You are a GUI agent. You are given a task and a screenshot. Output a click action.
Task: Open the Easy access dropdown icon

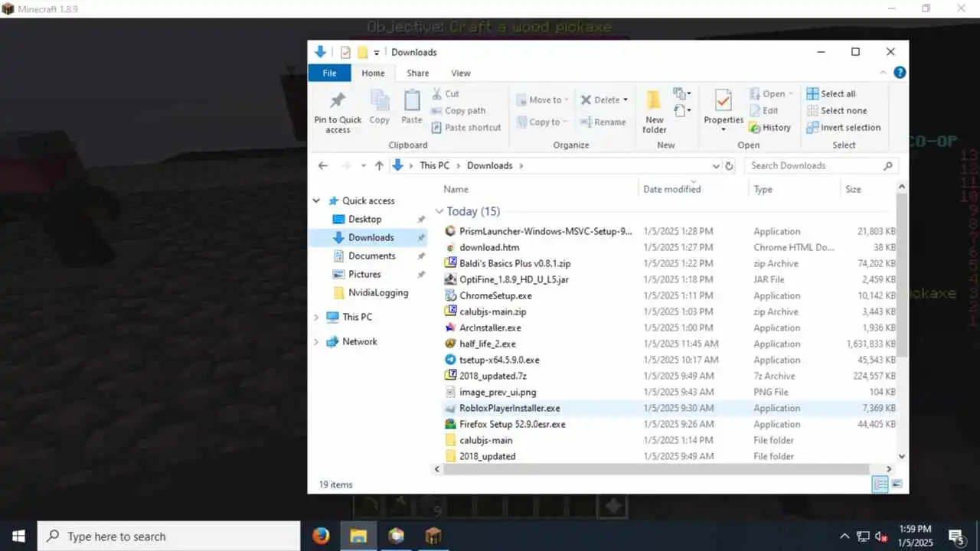pos(682,112)
